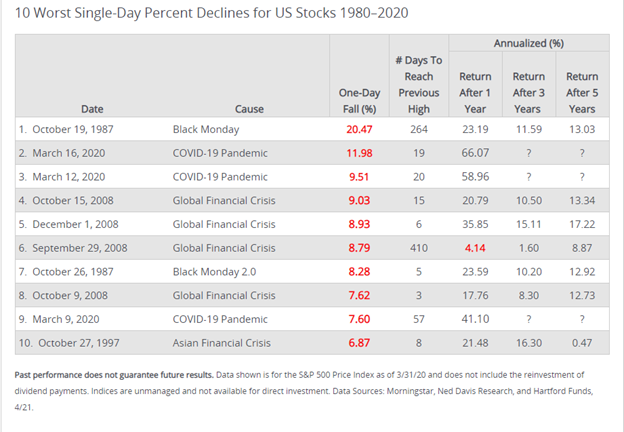Click the 66.07 one-year return value

coord(475,152)
